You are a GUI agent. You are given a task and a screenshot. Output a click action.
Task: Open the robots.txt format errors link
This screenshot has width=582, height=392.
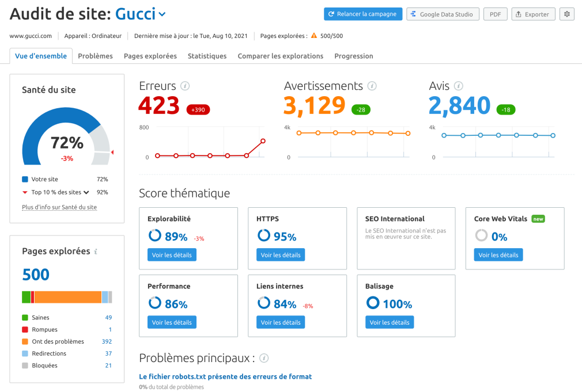(225, 376)
